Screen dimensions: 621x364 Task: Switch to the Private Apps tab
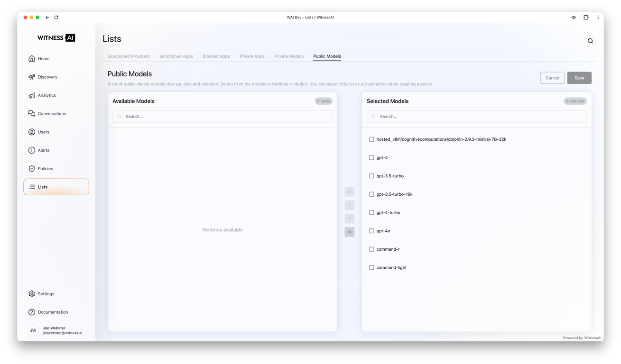click(252, 56)
